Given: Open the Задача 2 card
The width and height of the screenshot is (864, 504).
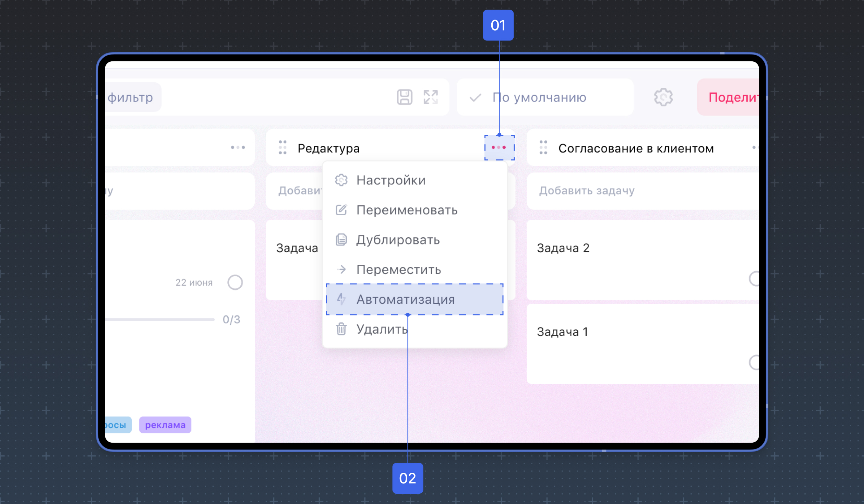Looking at the screenshot, I should coord(643,260).
